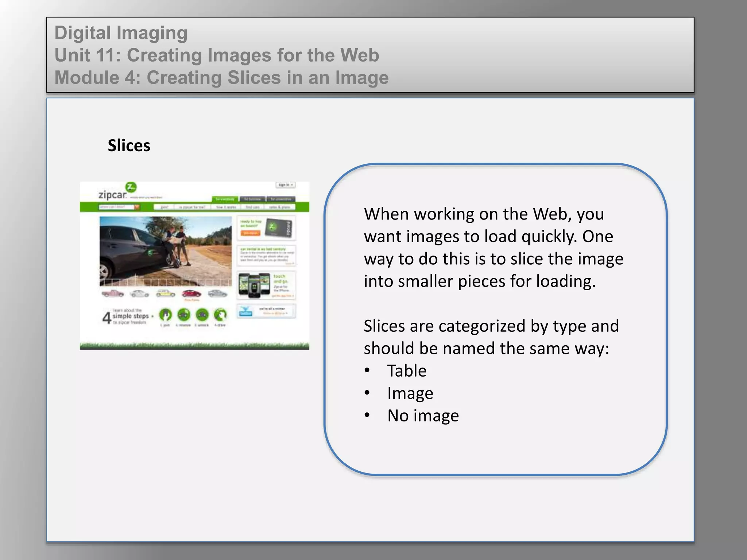Switch to the 'for business' tab
The image size is (747, 560).
(x=252, y=199)
